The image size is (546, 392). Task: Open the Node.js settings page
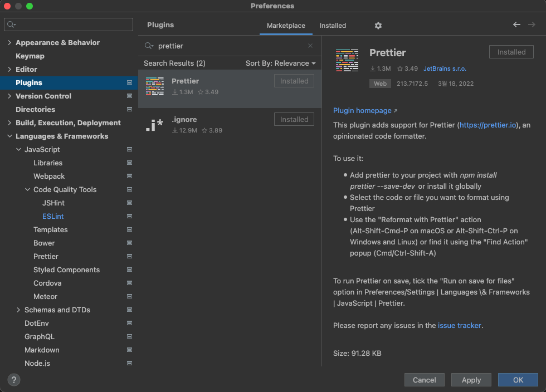coord(37,363)
